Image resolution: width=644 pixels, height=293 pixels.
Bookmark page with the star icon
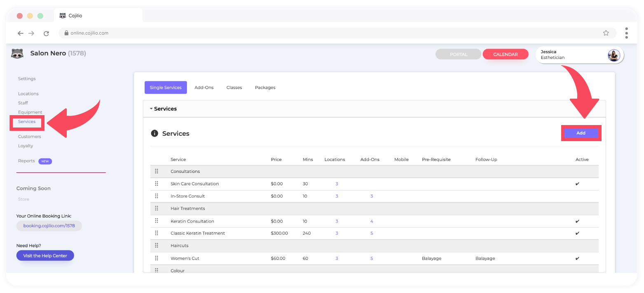606,33
